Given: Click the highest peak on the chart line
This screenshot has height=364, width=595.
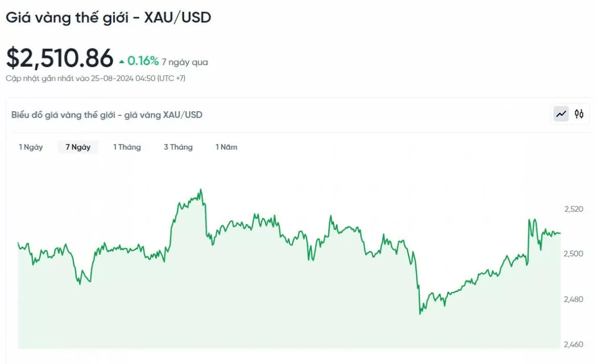Looking at the screenshot, I should 201,190.
